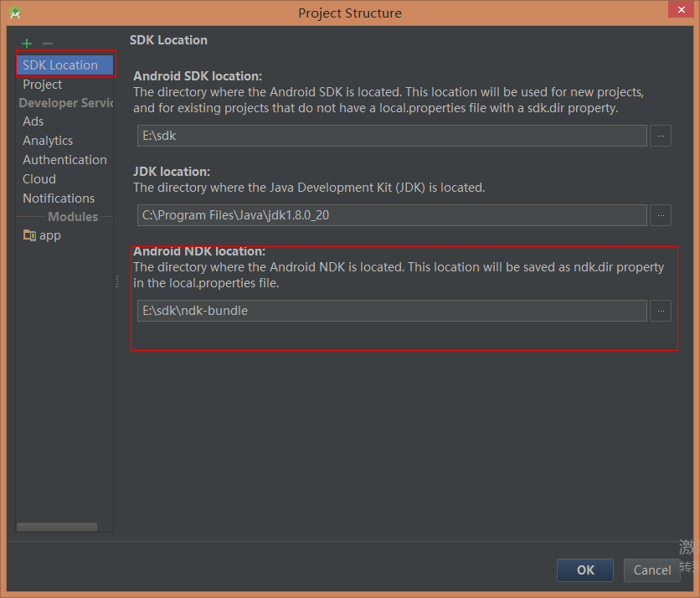This screenshot has height=598, width=700.
Task: Open Authentication in the sidebar
Action: click(64, 160)
